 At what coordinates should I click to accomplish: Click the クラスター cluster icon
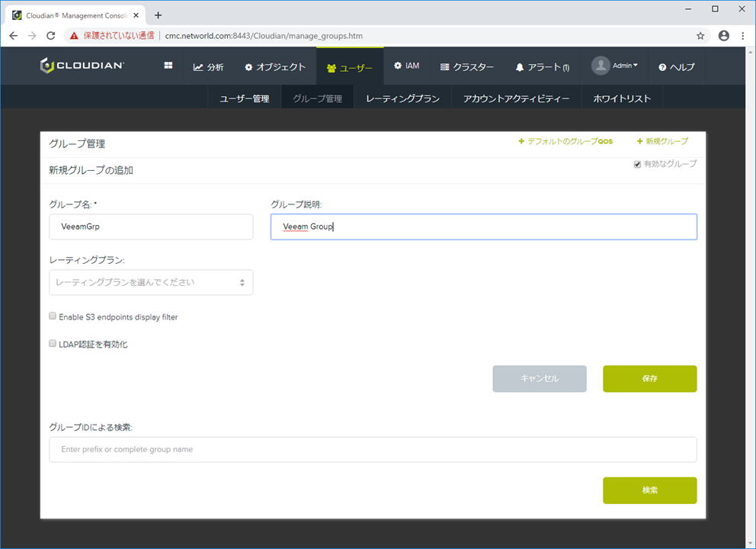(x=445, y=66)
